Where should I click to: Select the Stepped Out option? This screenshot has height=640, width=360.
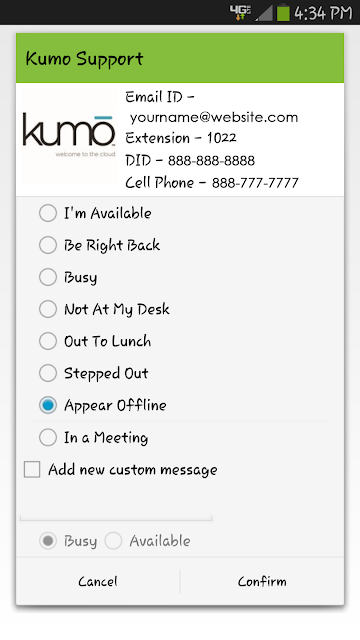[x=180, y=373]
